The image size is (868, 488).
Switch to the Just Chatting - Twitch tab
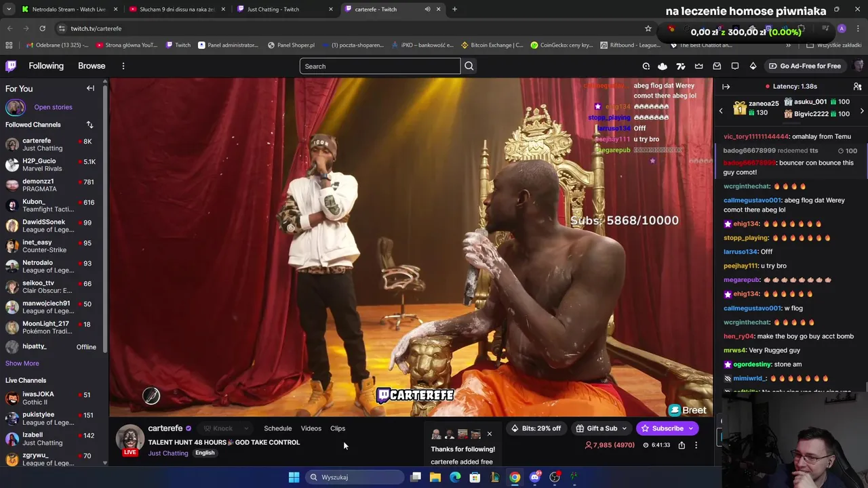click(x=284, y=9)
